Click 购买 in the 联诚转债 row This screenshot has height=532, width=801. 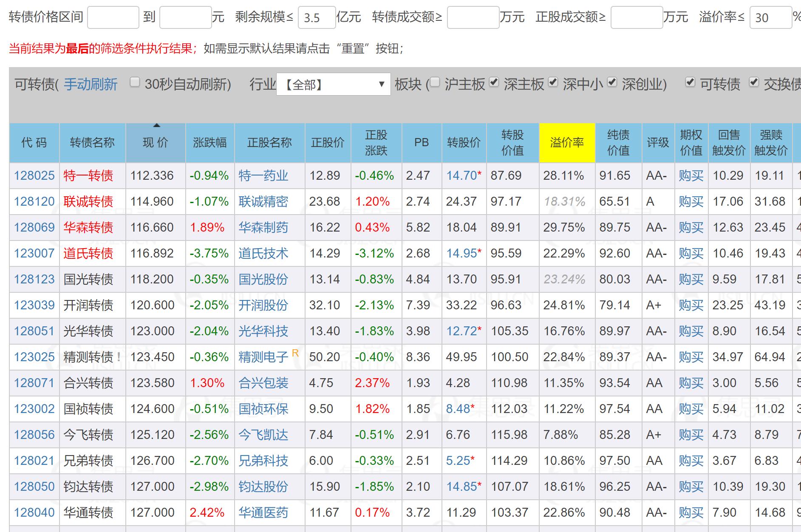click(691, 201)
